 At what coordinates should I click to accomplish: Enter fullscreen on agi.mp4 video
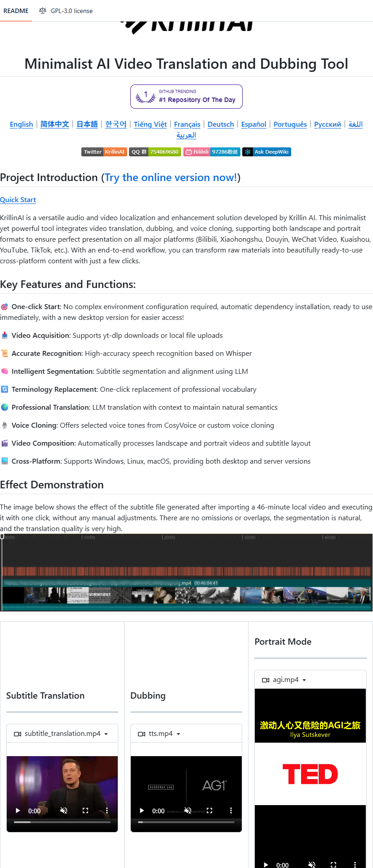[x=333, y=864]
